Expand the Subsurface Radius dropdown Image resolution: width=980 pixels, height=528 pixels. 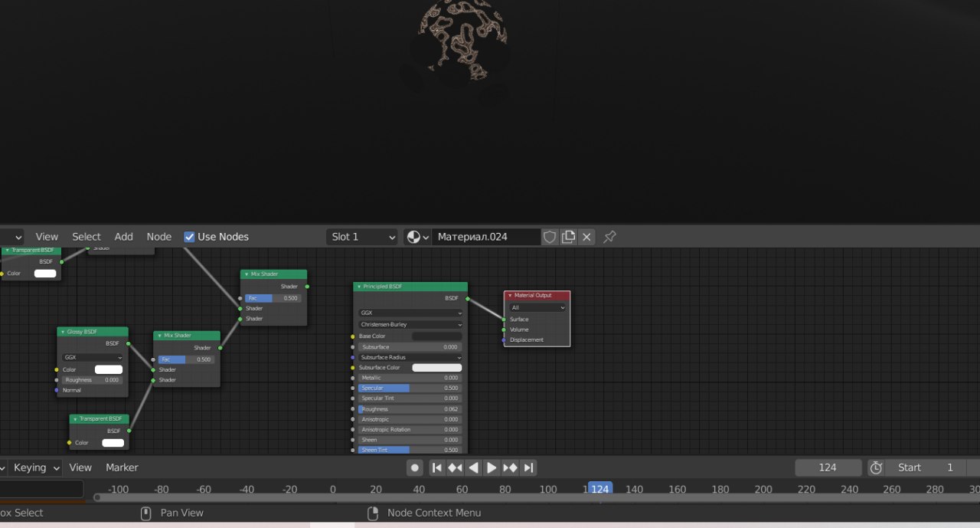411,357
